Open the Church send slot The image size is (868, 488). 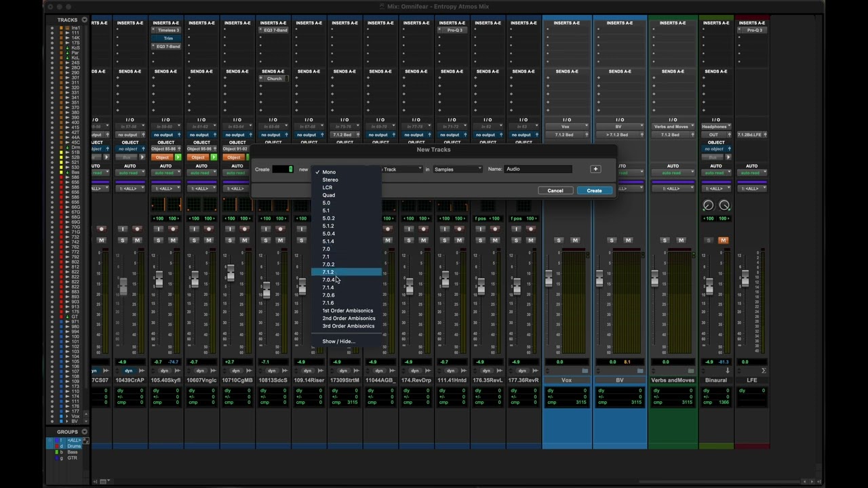click(x=273, y=79)
